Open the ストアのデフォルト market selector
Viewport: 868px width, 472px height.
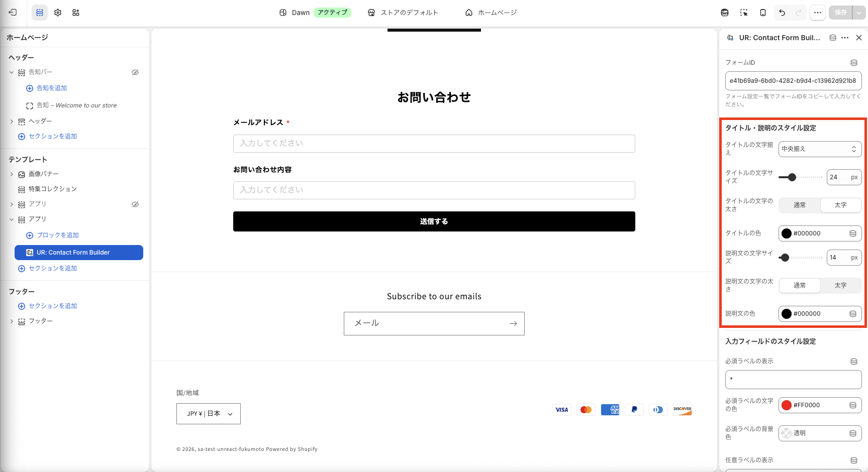pos(403,13)
